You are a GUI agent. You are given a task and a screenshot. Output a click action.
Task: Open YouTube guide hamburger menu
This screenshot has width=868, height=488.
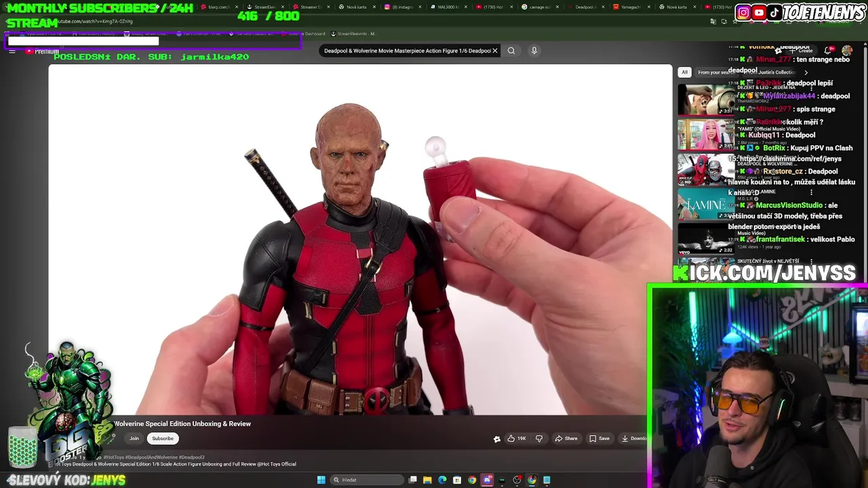pyautogui.click(x=12, y=51)
